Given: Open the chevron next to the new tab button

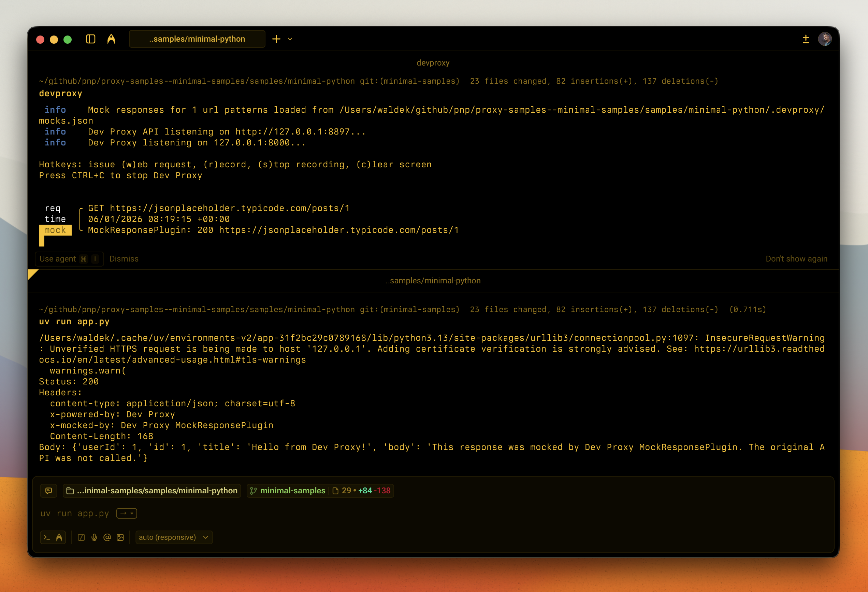Looking at the screenshot, I should tap(290, 39).
